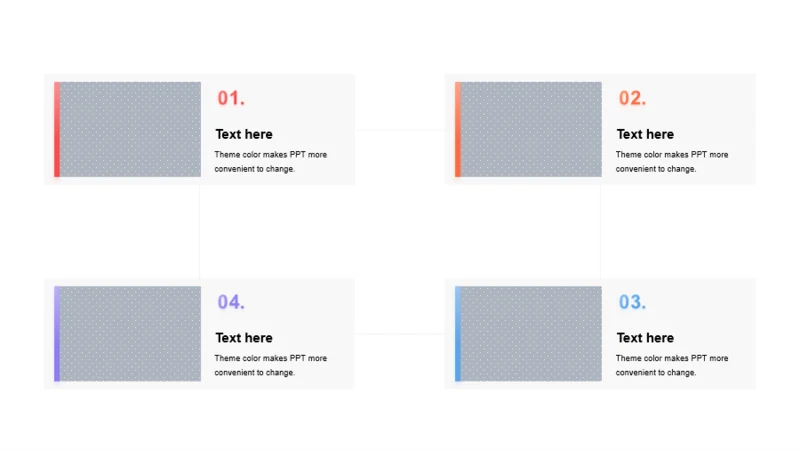This screenshot has height=450, width=800.
Task: Click the image placeholder in card 01
Action: click(131, 130)
